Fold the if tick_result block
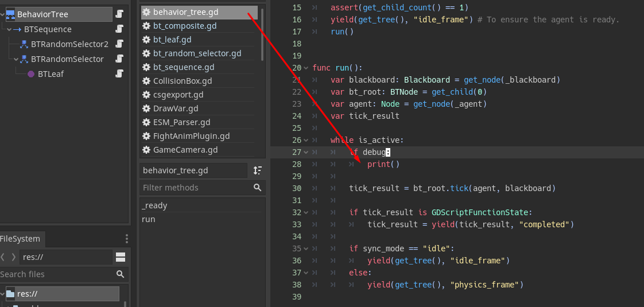Viewport: 644px width, 307px height. (x=305, y=212)
